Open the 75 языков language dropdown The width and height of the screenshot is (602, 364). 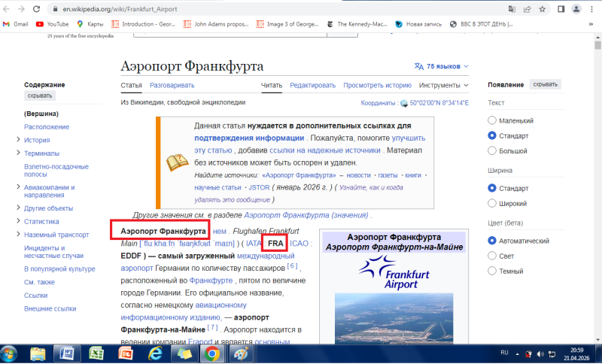[x=442, y=66]
